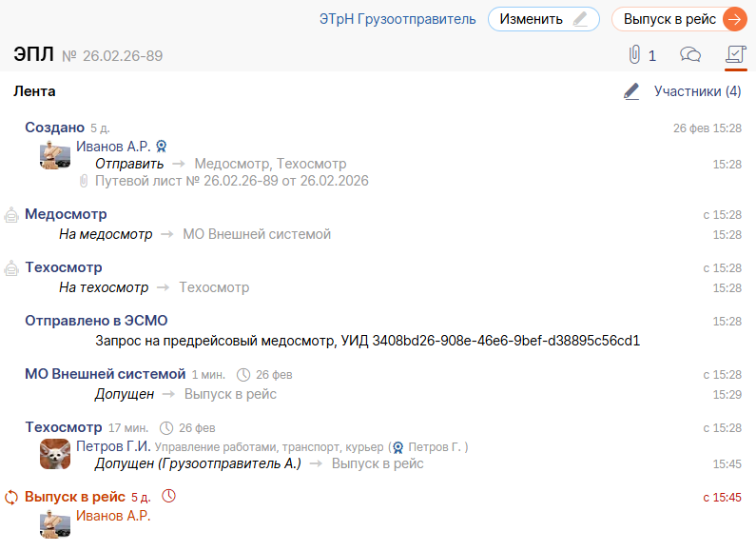
Task: Expand the Отправлено в ЭСМО entry
Action: pos(96,321)
